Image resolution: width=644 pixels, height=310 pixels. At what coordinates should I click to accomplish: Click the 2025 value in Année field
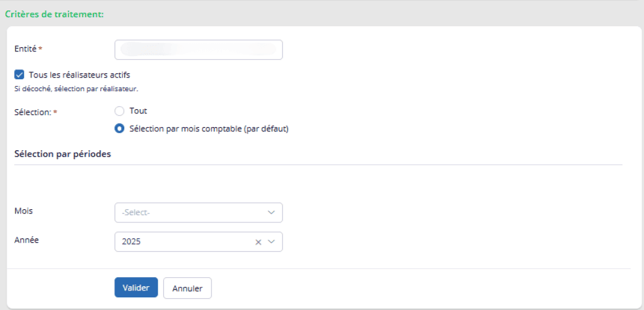(x=132, y=242)
